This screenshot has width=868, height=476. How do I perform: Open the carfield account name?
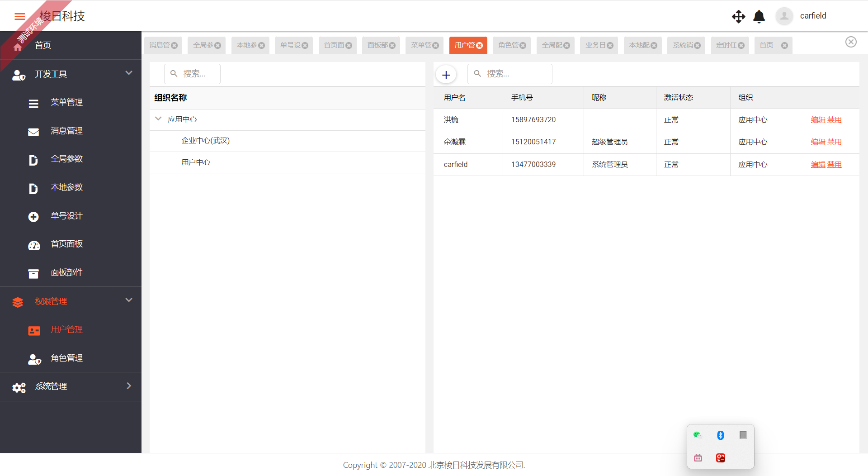pyautogui.click(x=813, y=16)
